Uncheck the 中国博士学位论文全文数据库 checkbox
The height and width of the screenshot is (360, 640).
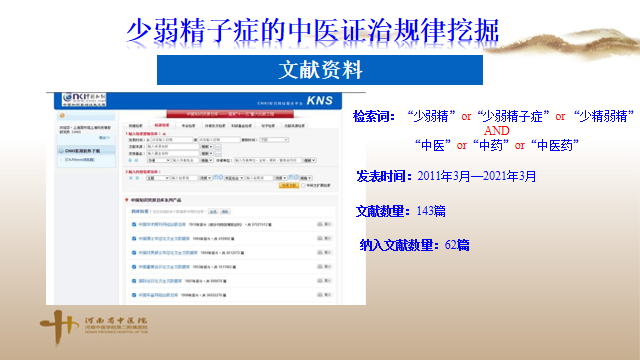click(x=134, y=238)
